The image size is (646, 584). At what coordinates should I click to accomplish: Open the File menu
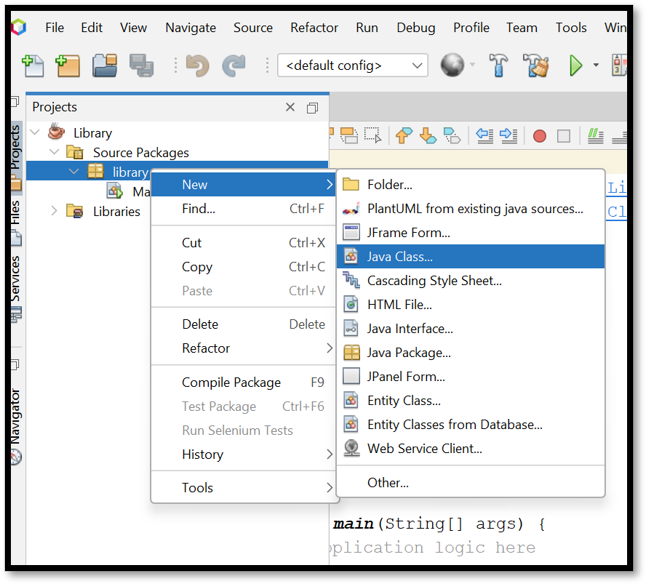click(54, 28)
